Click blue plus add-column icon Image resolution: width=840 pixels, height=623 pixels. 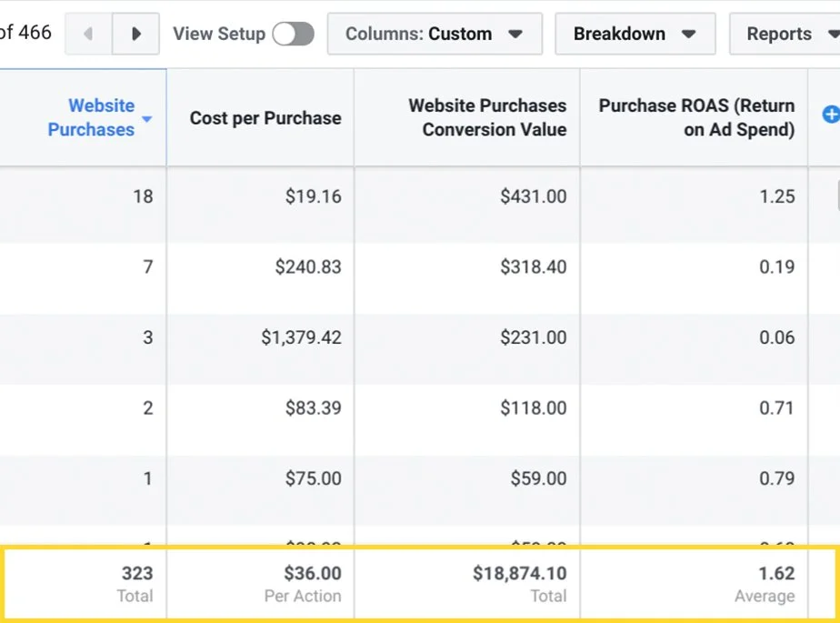(831, 115)
